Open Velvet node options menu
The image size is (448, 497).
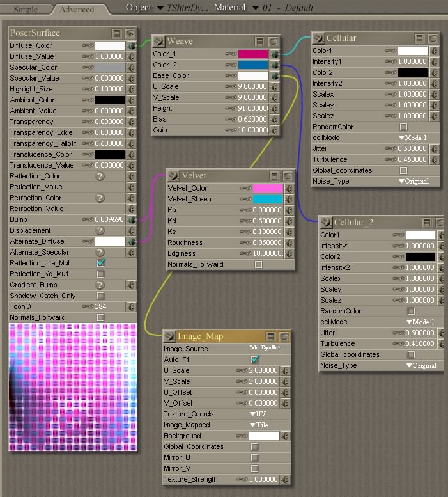[275, 176]
